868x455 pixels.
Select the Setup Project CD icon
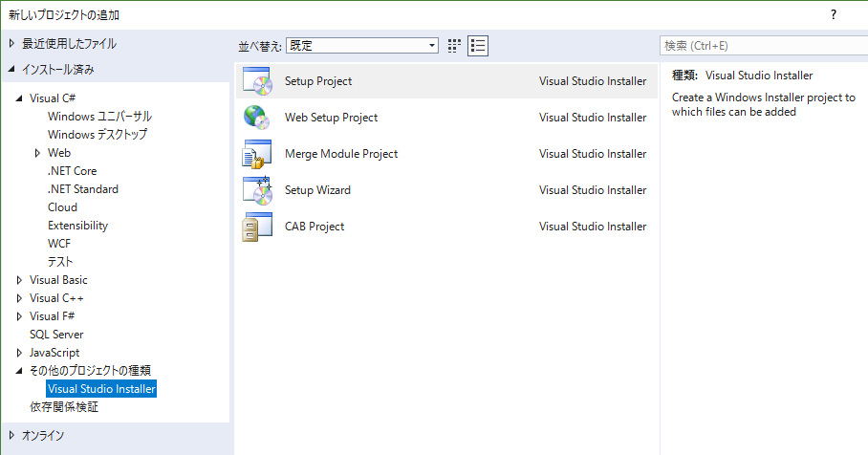coord(257,81)
